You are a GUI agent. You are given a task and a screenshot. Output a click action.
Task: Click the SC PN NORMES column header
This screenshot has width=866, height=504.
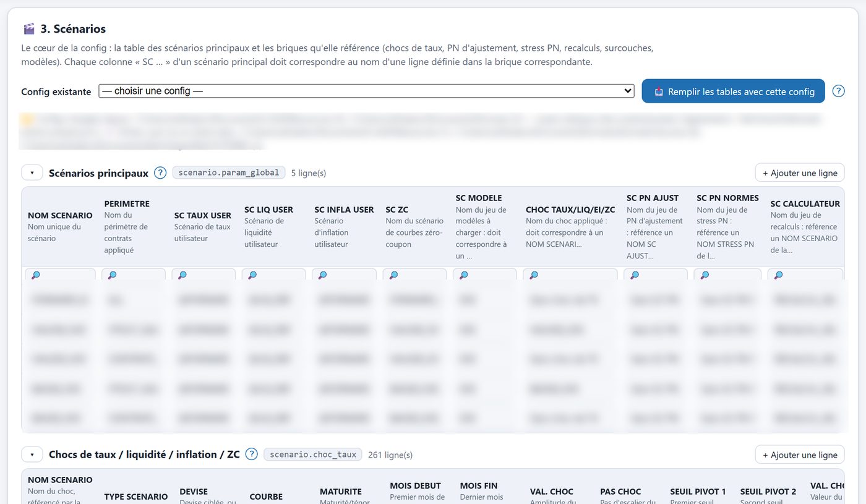pos(727,198)
